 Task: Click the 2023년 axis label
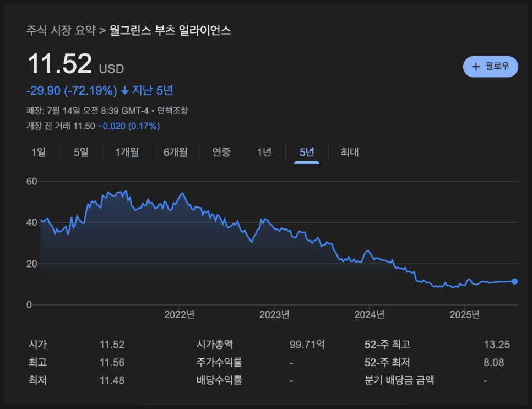click(274, 315)
